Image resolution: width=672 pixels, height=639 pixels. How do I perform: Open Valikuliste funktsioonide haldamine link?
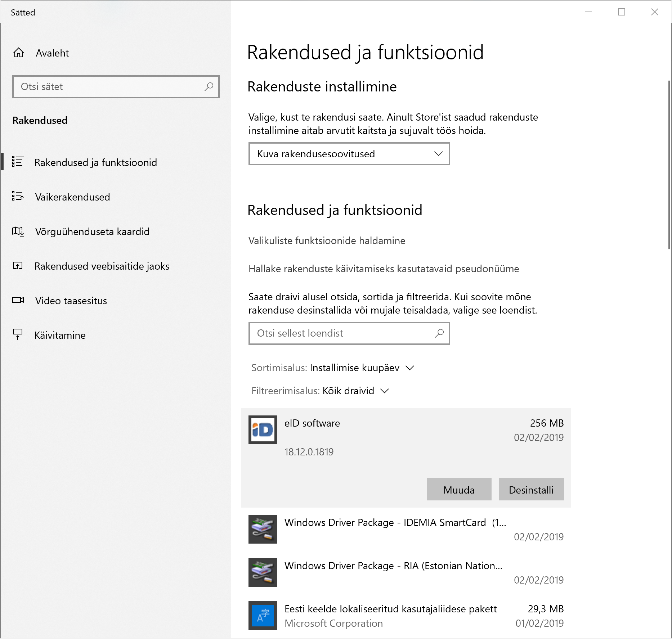[x=326, y=240]
